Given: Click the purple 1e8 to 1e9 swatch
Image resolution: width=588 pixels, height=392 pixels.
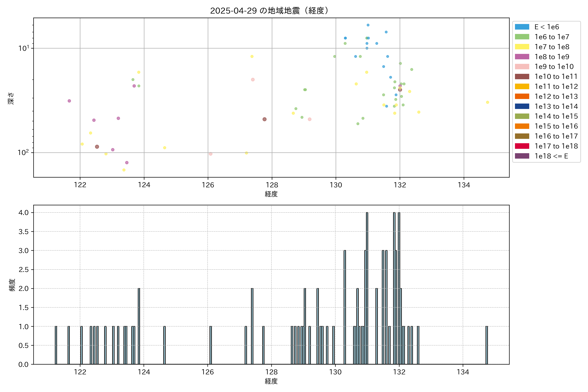Looking at the screenshot, I should tap(522, 57).
